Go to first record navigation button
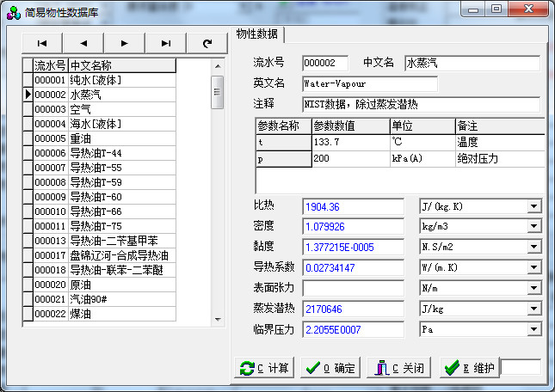Screen dimensions: 555x392 [42, 44]
